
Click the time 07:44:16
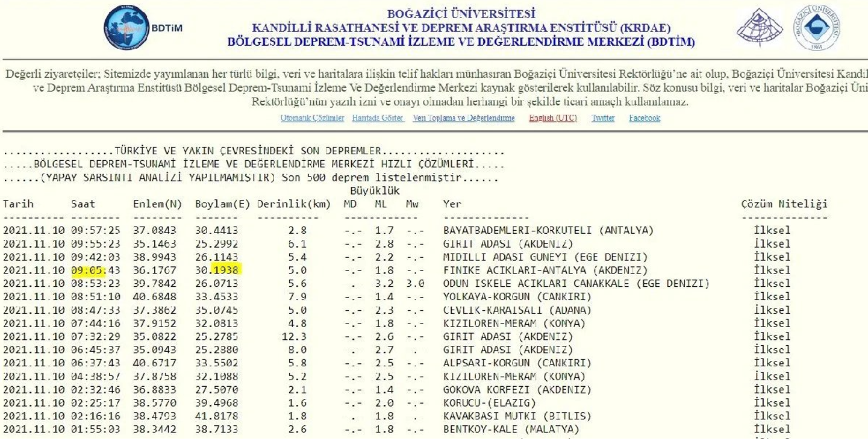click(x=96, y=324)
